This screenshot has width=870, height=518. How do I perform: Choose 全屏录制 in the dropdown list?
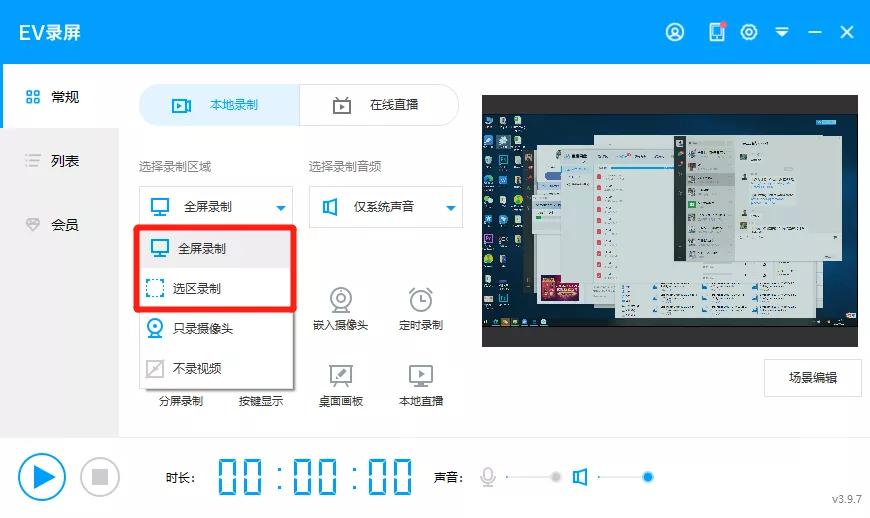[x=216, y=248]
